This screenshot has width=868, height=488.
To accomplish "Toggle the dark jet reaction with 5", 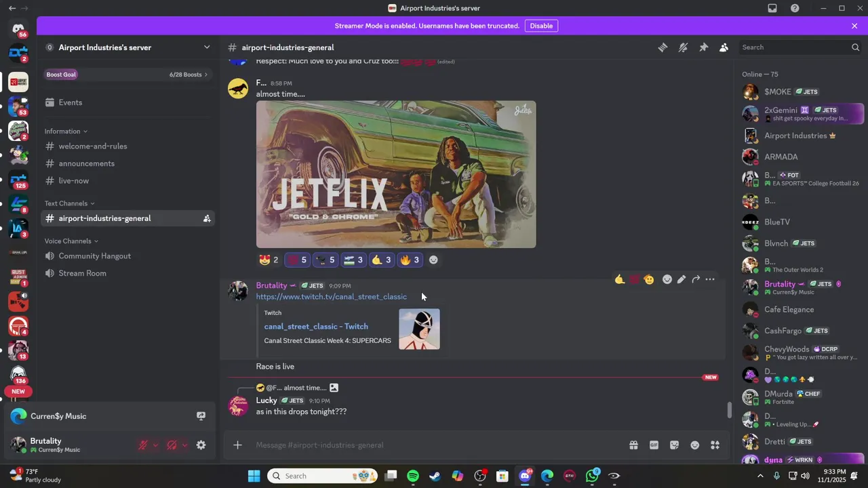I will [325, 260].
